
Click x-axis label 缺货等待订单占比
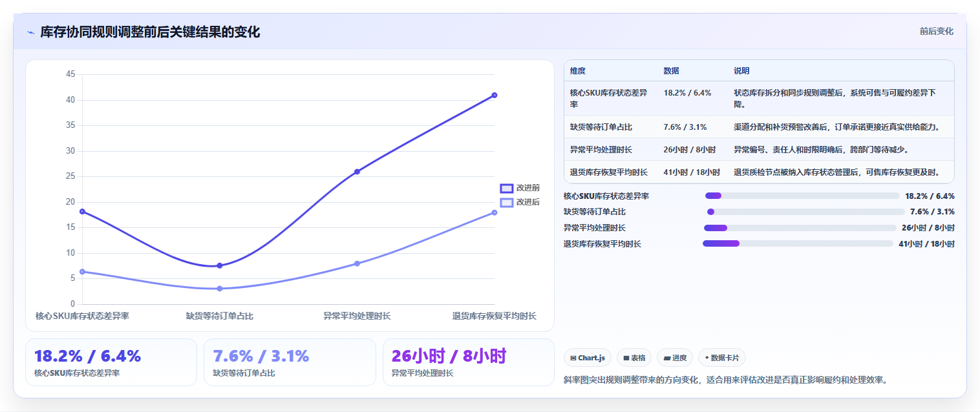pos(220,316)
